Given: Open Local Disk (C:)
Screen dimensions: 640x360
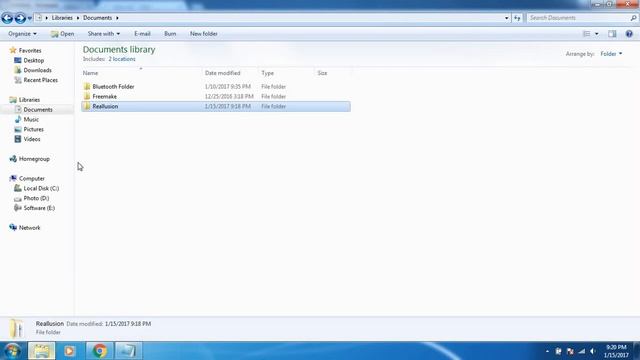Looking at the screenshot, I should tap(41, 188).
